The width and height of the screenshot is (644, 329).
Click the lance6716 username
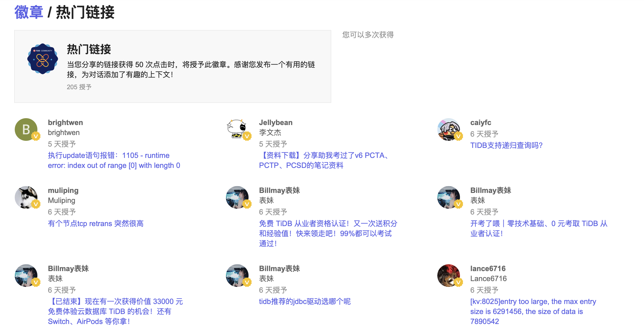[488, 268]
